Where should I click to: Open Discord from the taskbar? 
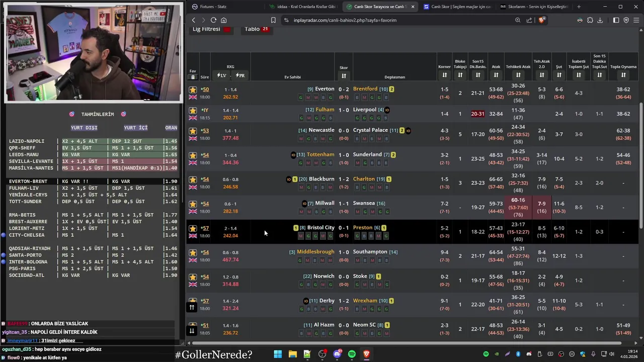(x=337, y=354)
